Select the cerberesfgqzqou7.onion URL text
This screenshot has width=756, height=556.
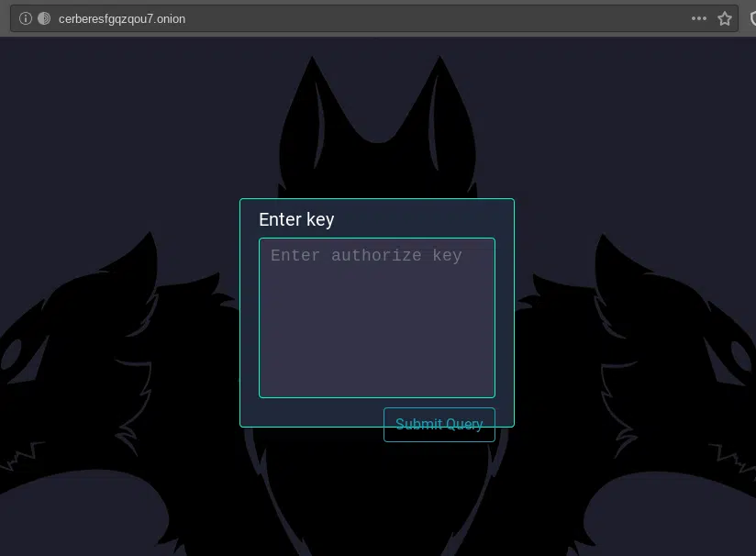[122, 18]
